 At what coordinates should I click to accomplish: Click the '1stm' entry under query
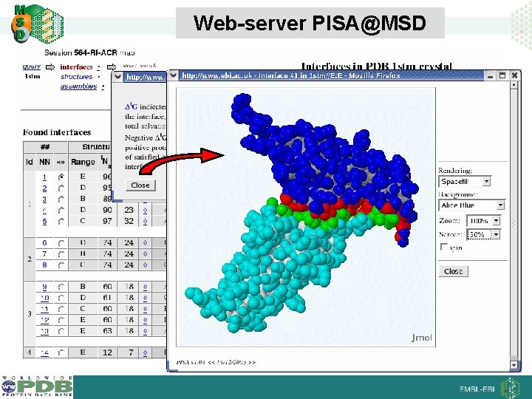33,76
